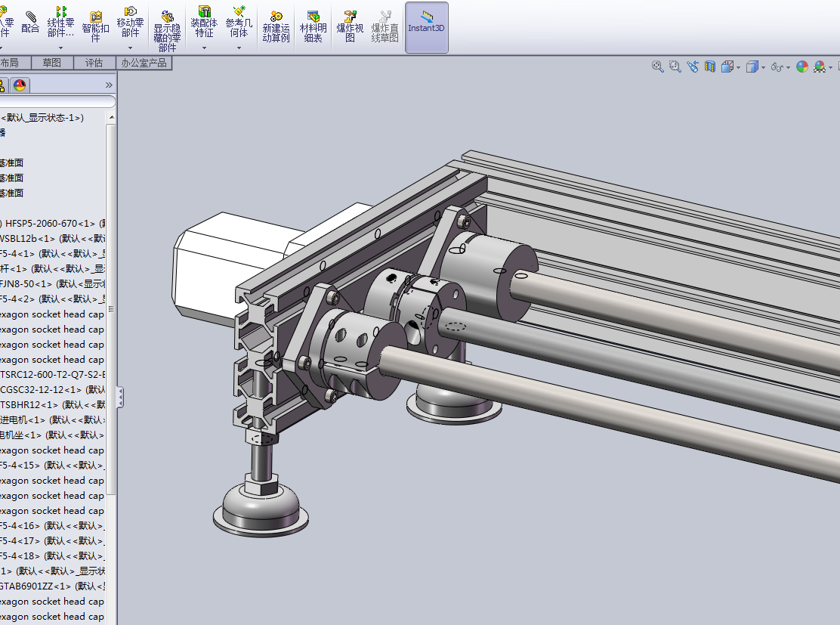Expand the 移动零部件 dropdown arrow

point(130,48)
